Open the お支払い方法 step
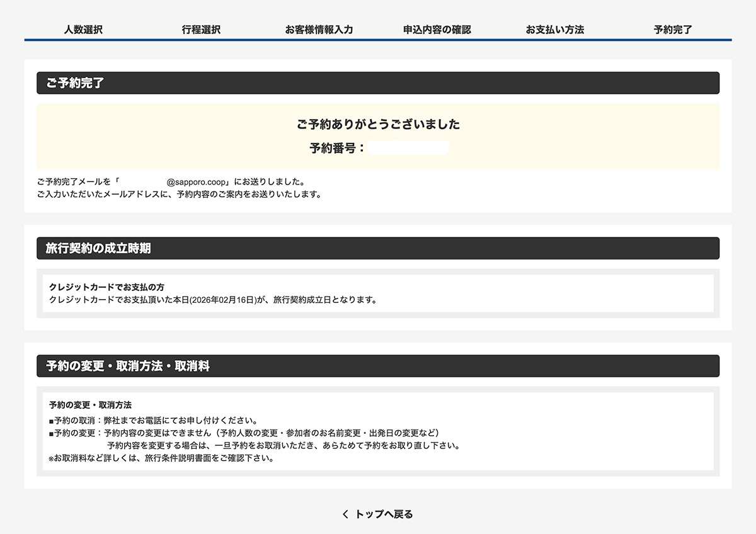The width and height of the screenshot is (756, 534). coord(555,29)
